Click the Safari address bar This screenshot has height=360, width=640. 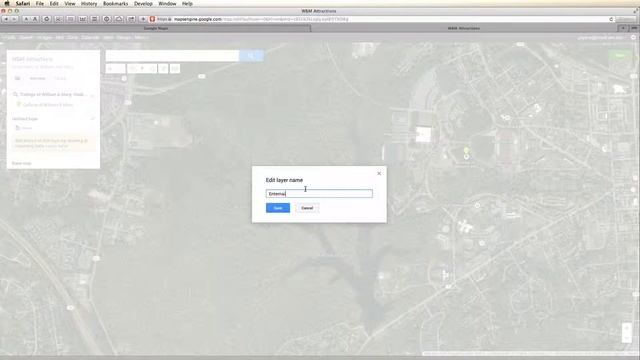pyautogui.click(x=381, y=19)
